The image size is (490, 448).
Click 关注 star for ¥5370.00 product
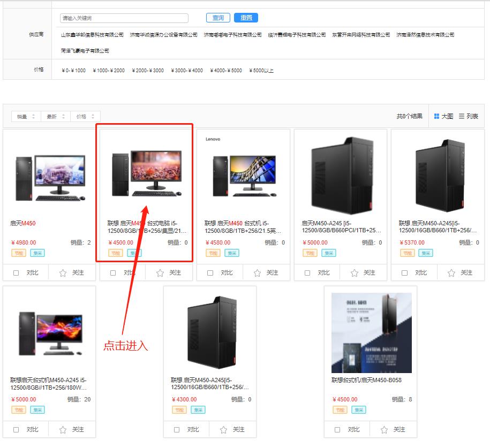click(x=451, y=273)
